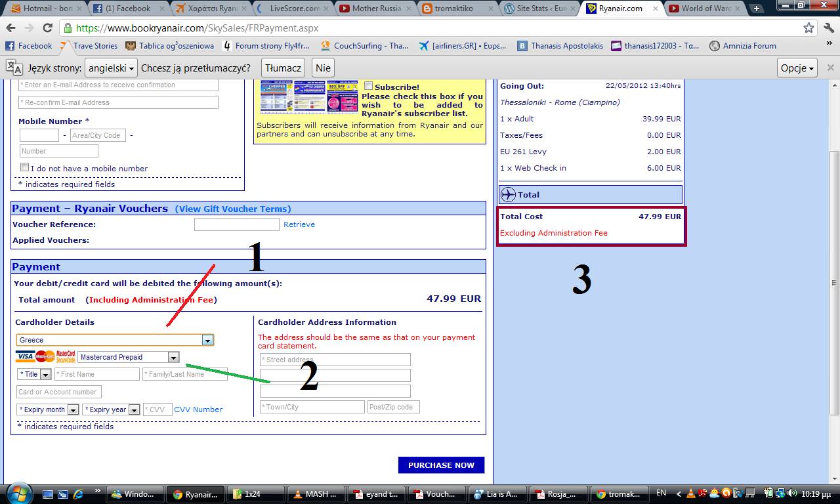Viewport: 840px width, 504px height.
Task: Open the Amnizia Forum bookmark
Action: 743,46
